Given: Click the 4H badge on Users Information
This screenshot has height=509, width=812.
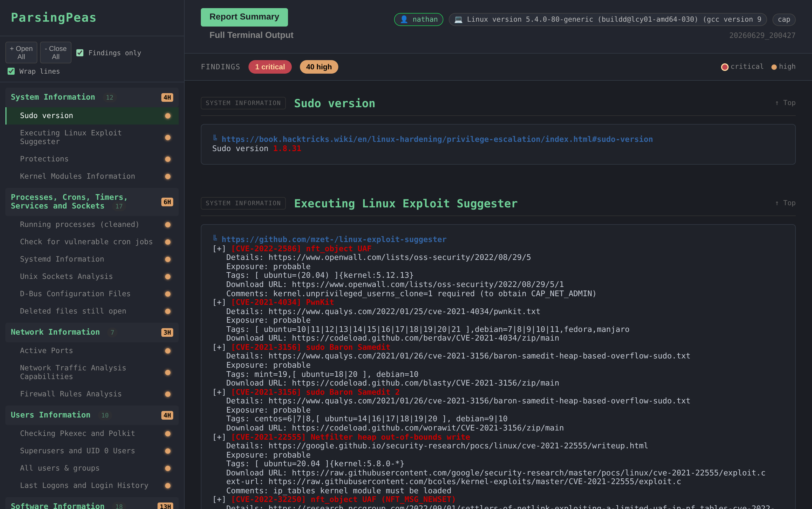Looking at the screenshot, I should [x=167, y=415].
